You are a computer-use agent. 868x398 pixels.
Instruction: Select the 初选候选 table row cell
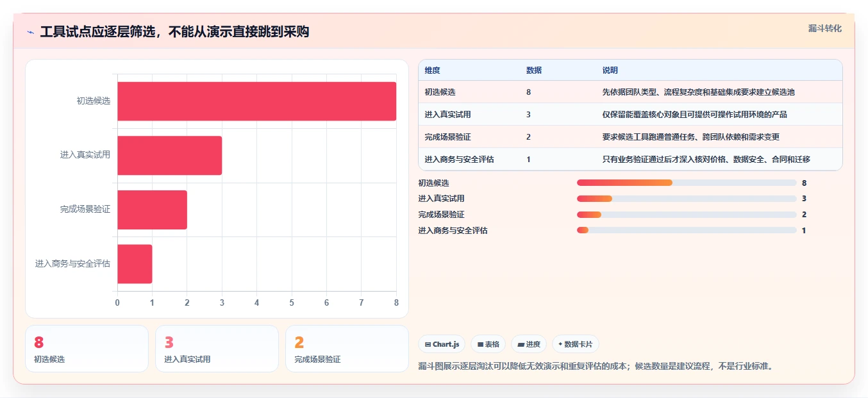[440, 92]
